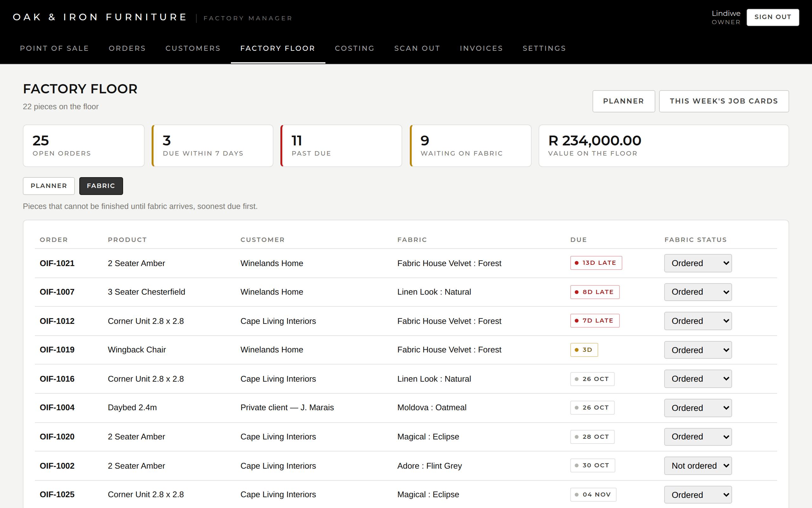The image size is (812, 508).
Task: Click the Sign Out button
Action: coord(772,17)
